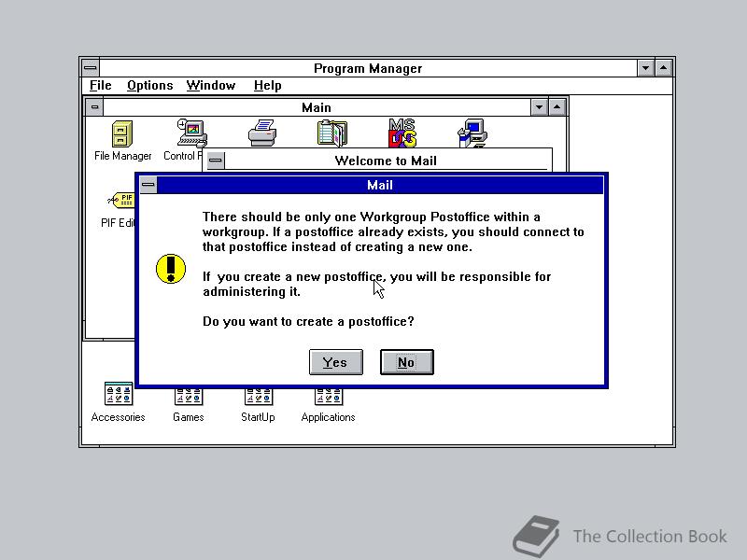Click the Program Manager title bar

tap(368, 68)
